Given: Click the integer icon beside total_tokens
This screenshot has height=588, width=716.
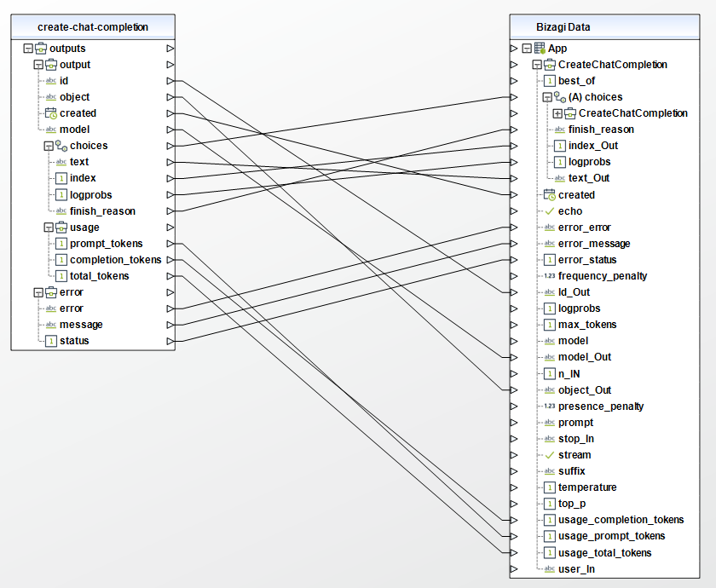Looking at the screenshot, I should click(61, 276).
